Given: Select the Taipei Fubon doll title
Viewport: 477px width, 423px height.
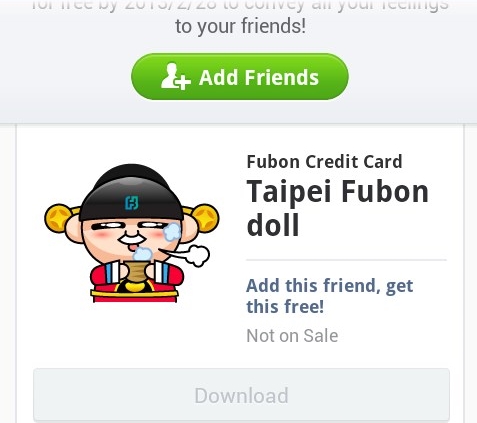Looking at the screenshot, I should tap(337, 208).
